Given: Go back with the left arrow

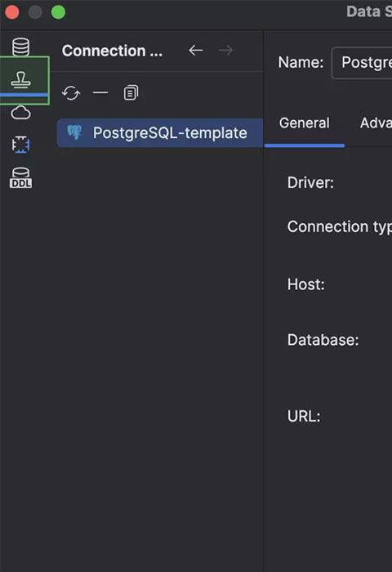Looking at the screenshot, I should click(196, 51).
